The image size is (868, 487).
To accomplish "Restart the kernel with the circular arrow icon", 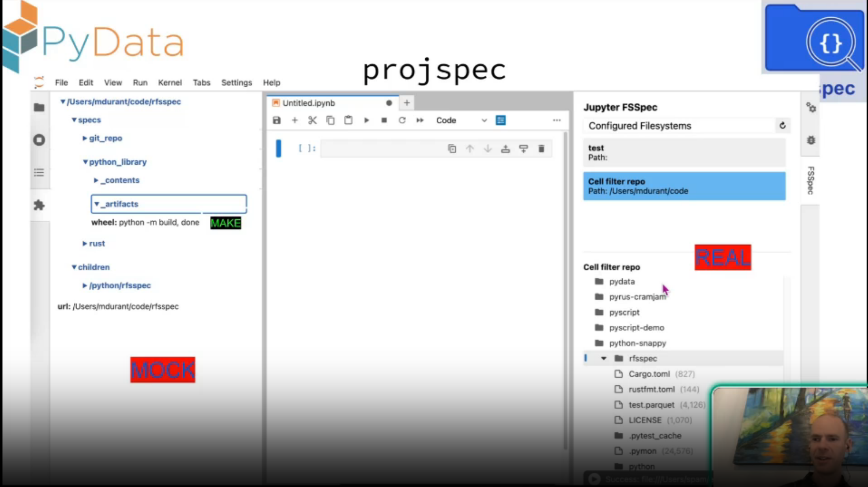I will (402, 120).
